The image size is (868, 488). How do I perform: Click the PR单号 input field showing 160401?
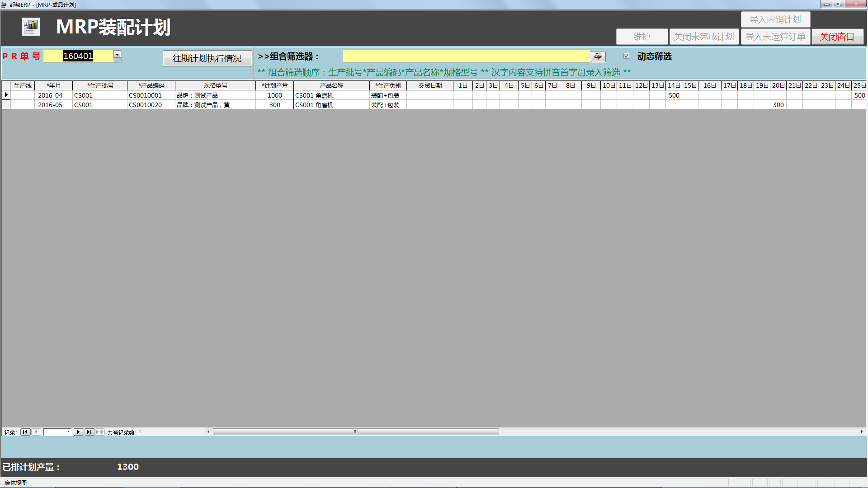tap(78, 56)
